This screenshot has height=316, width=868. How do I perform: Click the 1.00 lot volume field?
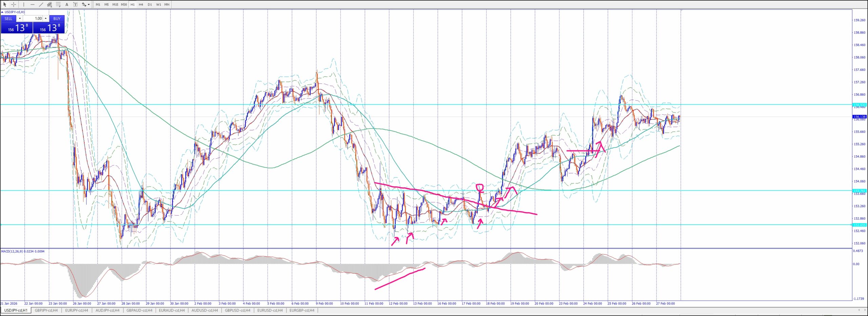[x=33, y=19]
